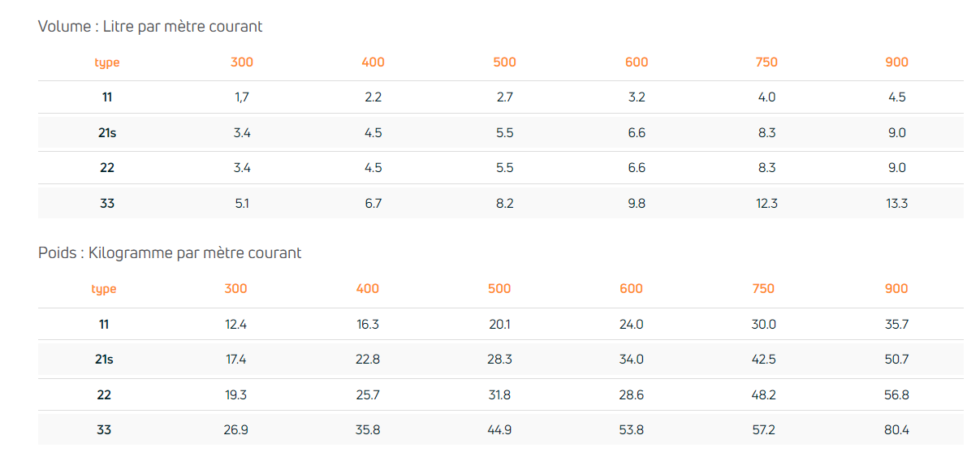Select the 13.3 volume cell for type 33
980x474 pixels.
(896, 204)
